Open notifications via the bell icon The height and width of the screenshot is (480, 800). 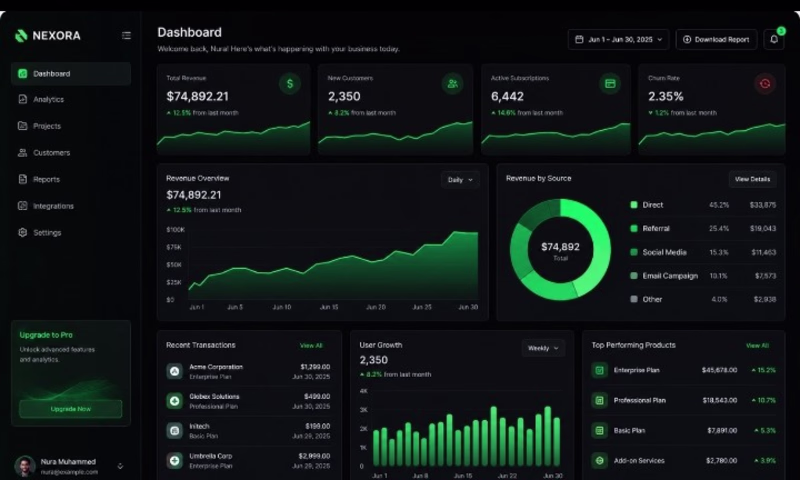(x=774, y=39)
